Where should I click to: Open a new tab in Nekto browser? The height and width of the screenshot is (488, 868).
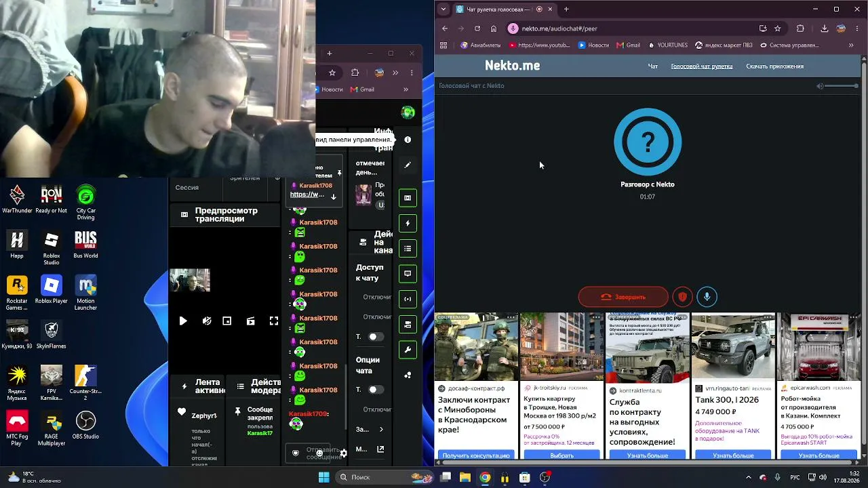[x=566, y=9]
